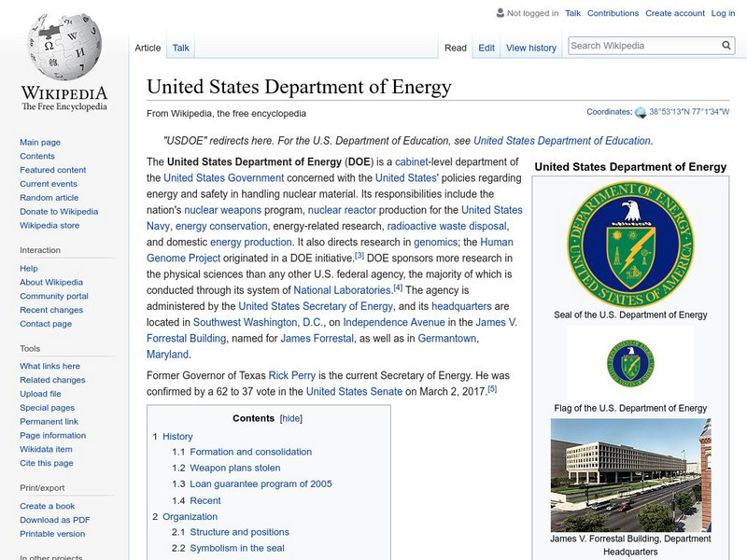Open the radioactive waste disposal link

[447, 226]
